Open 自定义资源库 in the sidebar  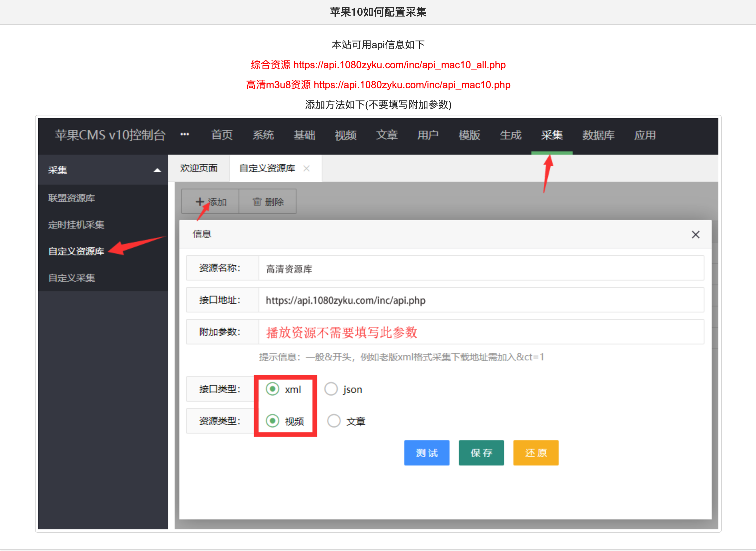coord(77,252)
